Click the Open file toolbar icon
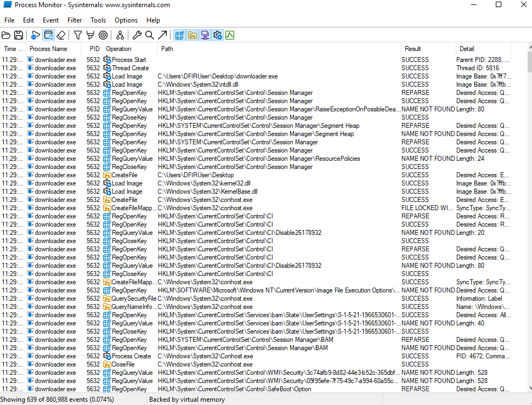 point(6,35)
